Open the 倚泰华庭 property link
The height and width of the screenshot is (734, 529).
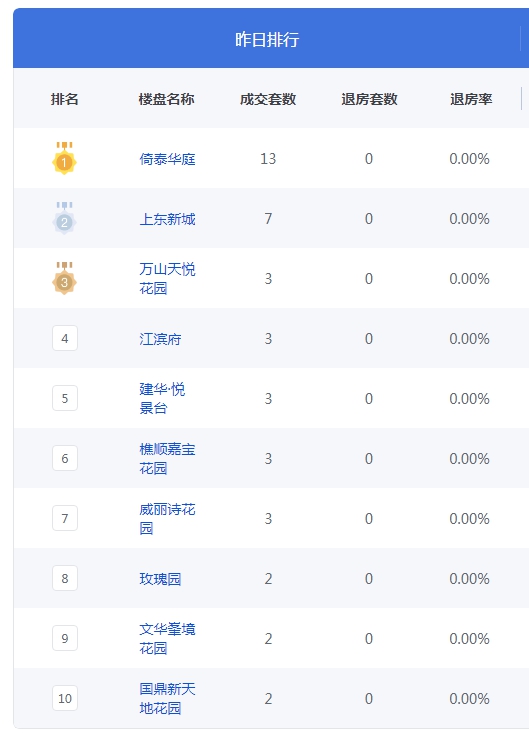[x=167, y=159]
